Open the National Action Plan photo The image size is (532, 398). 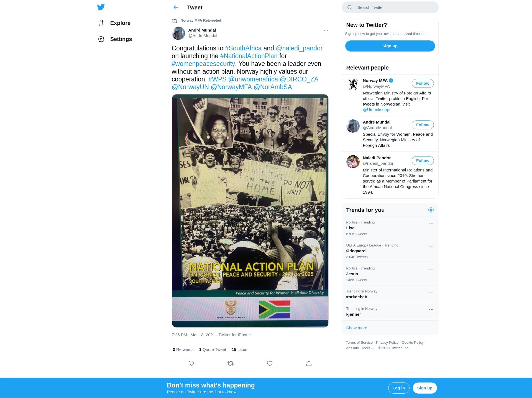(x=250, y=211)
